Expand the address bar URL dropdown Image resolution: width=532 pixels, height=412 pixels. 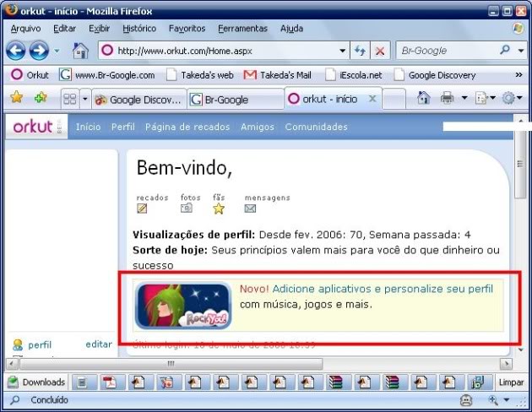pyautogui.click(x=342, y=51)
